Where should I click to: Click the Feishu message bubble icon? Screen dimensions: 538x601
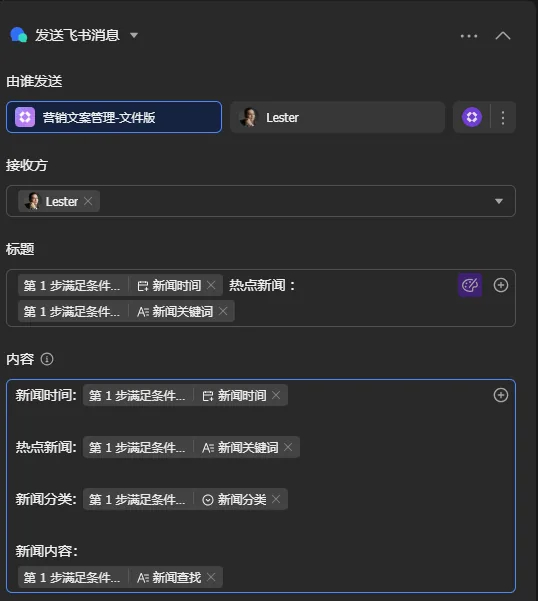pos(18,35)
